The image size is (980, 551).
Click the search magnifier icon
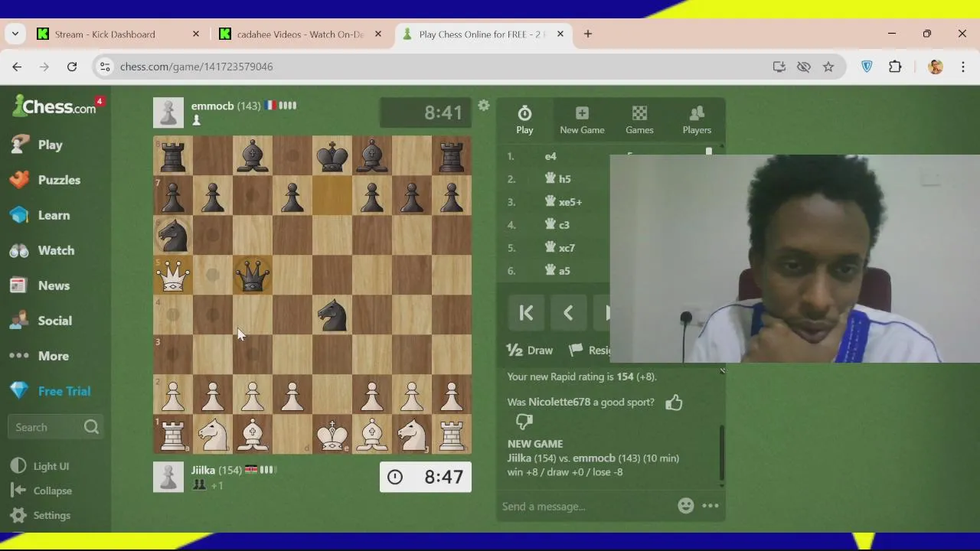(x=91, y=427)
